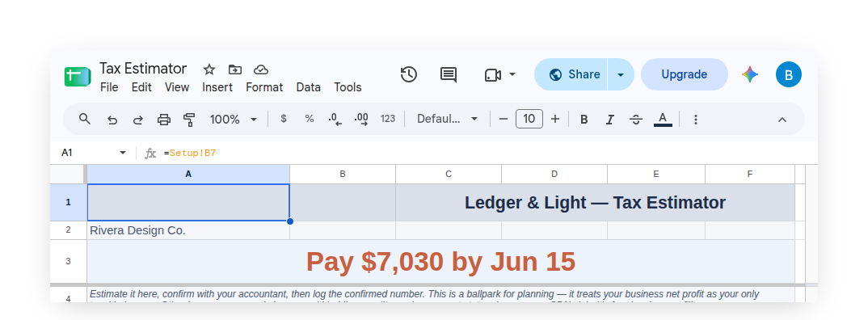Screen dimensions: 868x320
Task: Click the Pay $7,030 by Jun 15 cell
Action: pos(440,261)
